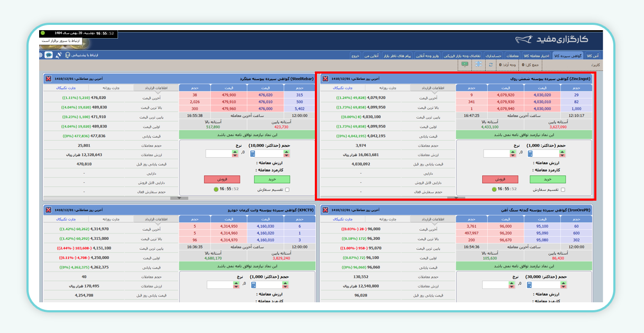This screenshot has height=333, width=644.
Task: Click the panel layout icon beside refresh
Action: (478, 65)
